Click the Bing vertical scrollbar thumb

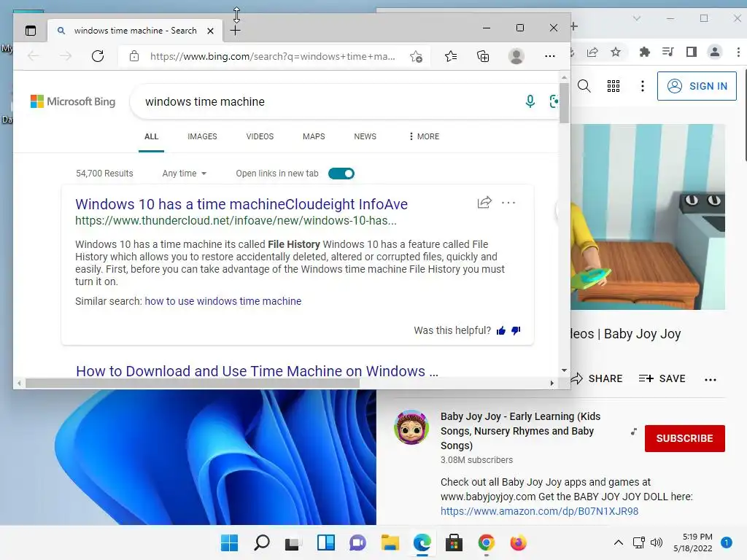(564, 103)
